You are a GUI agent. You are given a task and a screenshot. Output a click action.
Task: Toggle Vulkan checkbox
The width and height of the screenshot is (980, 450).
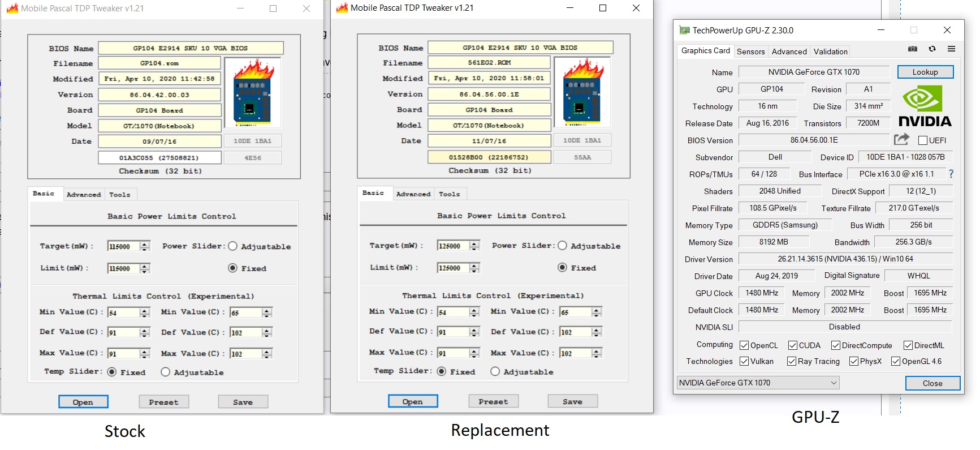coord(744,361)
